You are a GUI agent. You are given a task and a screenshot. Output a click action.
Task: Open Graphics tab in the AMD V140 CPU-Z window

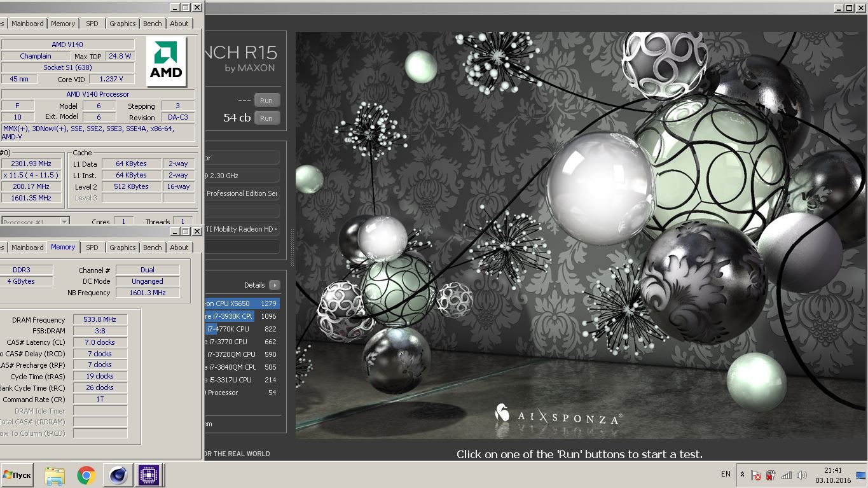pos(122,24)
